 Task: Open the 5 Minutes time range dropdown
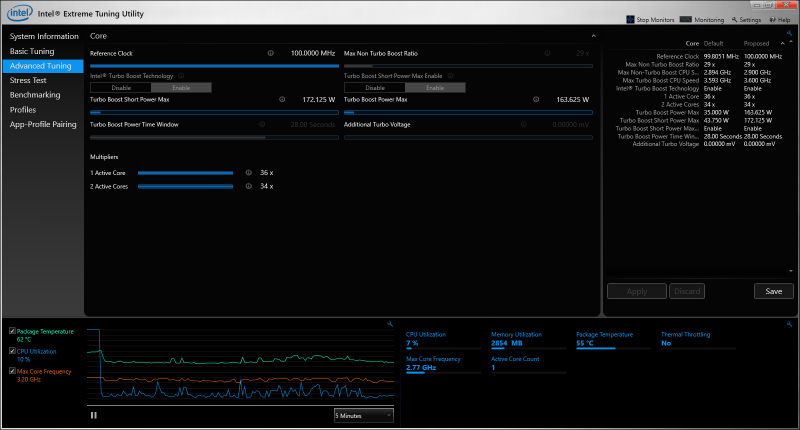(364, 416)
